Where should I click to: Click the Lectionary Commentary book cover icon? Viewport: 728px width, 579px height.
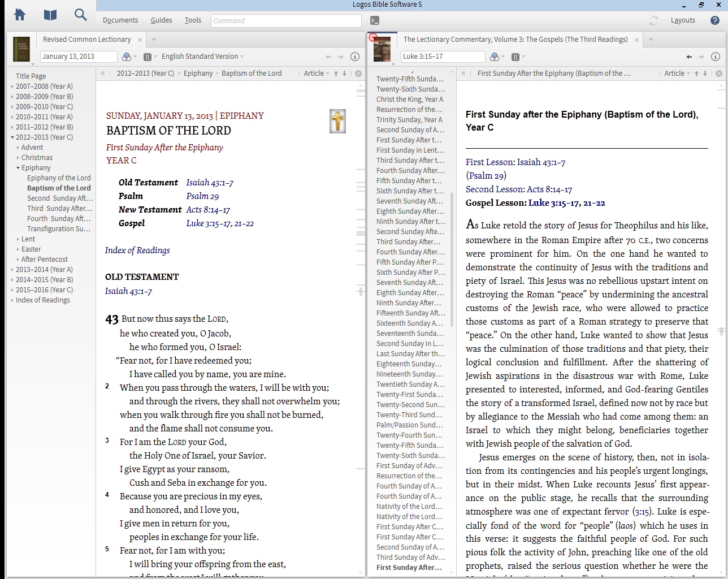pyautogui.click(x=382, y=49)
